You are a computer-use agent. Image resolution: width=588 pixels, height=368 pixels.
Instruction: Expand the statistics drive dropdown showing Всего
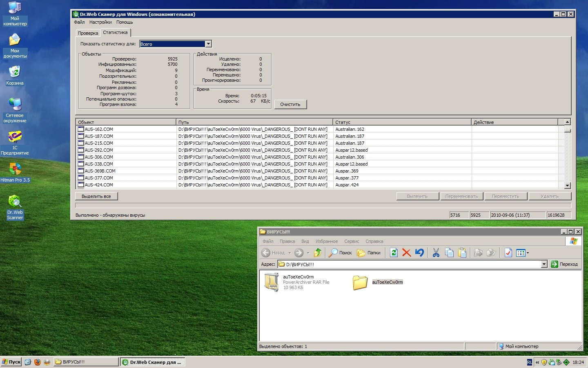click(208, 44)
